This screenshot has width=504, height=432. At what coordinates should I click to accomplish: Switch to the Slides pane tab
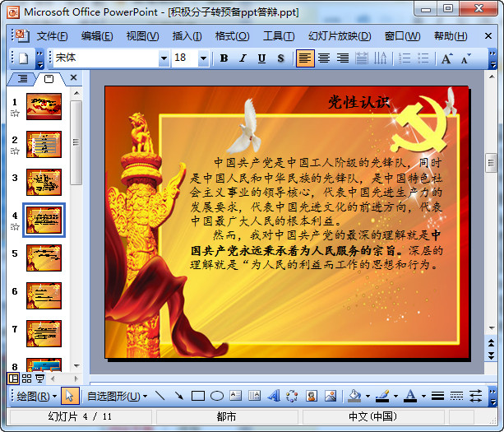(x=49, y=78)
